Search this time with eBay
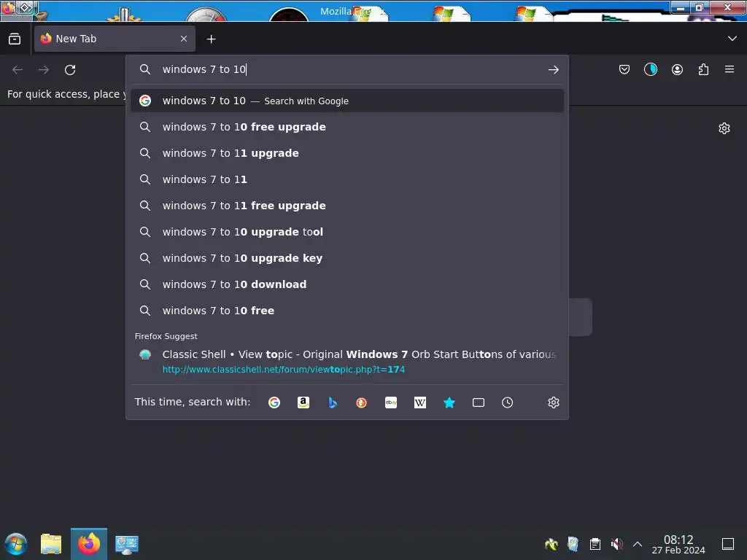 [391, 402]
